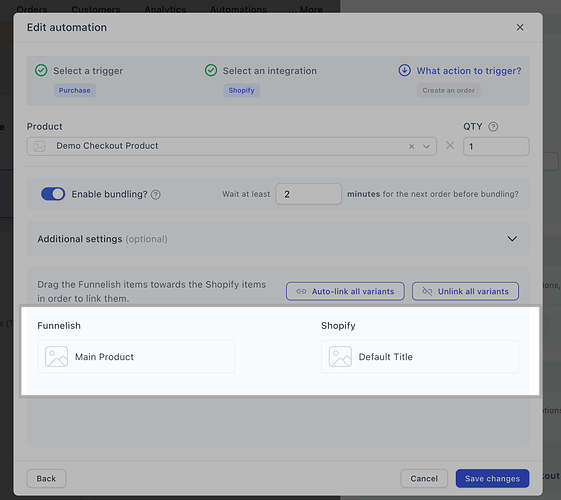Click the QTY input field
Screen dimensions: 561x500
pos(496,146)
